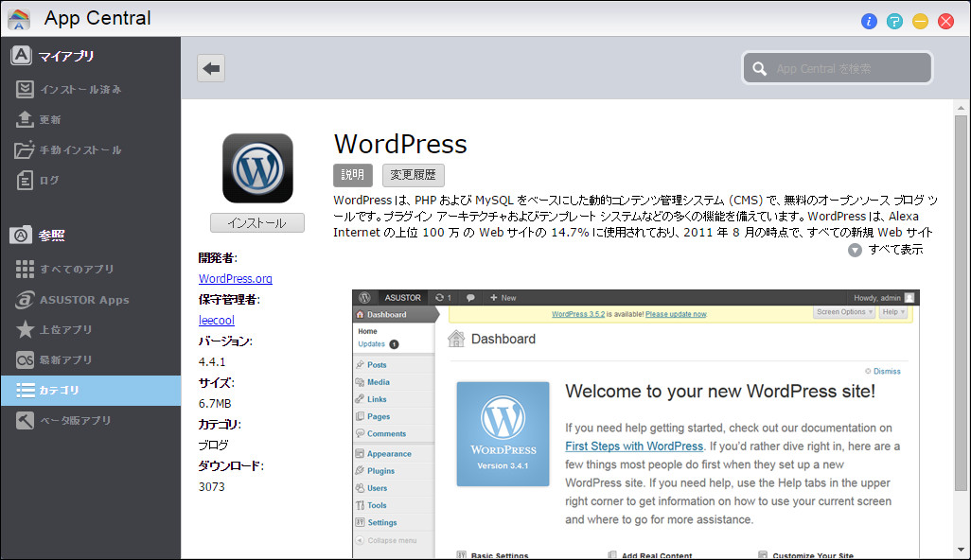Open the help icon in title bar

894,21
